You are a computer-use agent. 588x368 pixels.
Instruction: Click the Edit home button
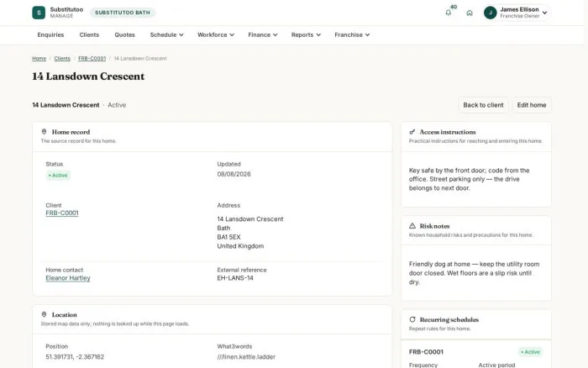(532, 105)
